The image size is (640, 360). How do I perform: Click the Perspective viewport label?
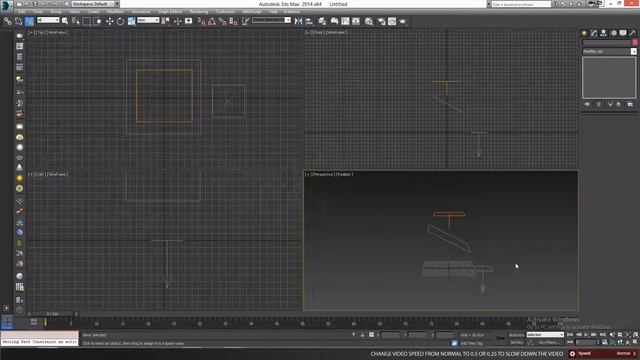tap(323, 174)
